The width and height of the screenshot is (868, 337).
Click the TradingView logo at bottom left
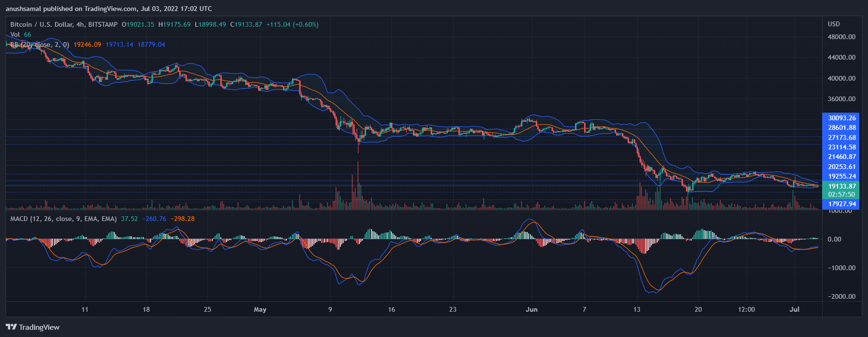(x=33, y=327)
